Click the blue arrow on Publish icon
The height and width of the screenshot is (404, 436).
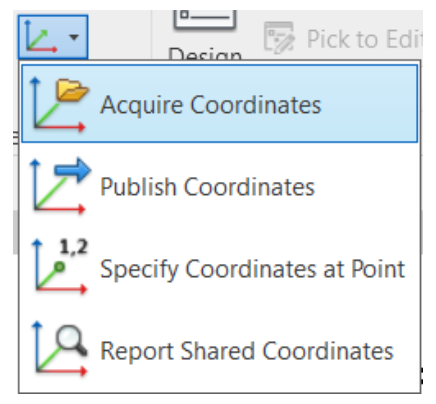click(73, 170)
